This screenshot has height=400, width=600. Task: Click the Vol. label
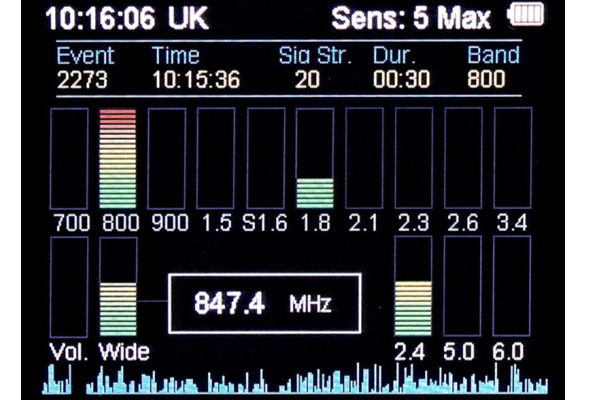[x=69, y=352]
